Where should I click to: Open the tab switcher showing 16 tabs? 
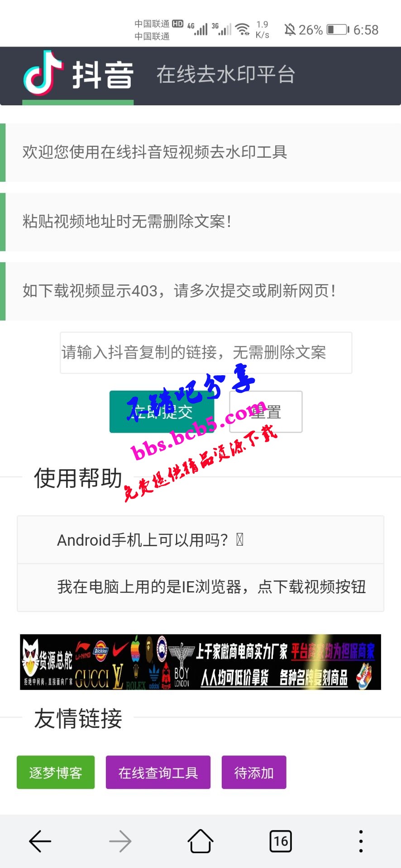point(281,841)
